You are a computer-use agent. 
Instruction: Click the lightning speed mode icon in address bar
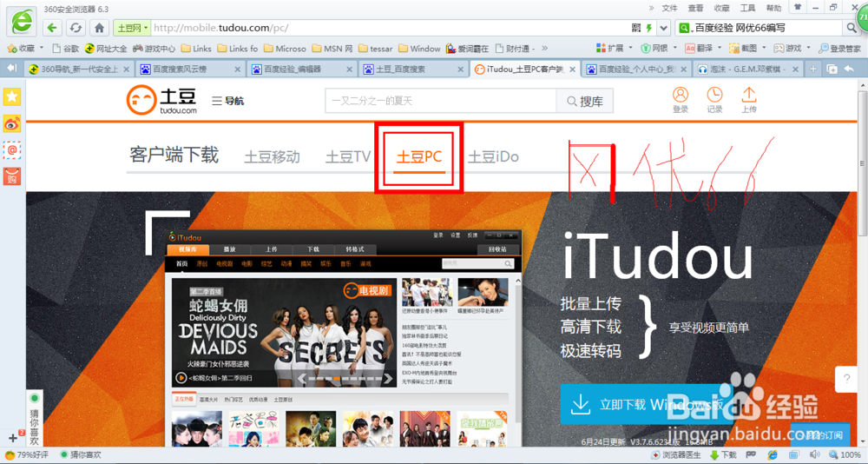(648, 28)
